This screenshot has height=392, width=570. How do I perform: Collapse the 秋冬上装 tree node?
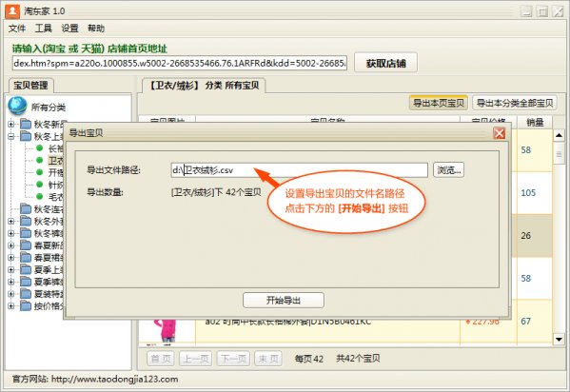[x=11, y=136]
